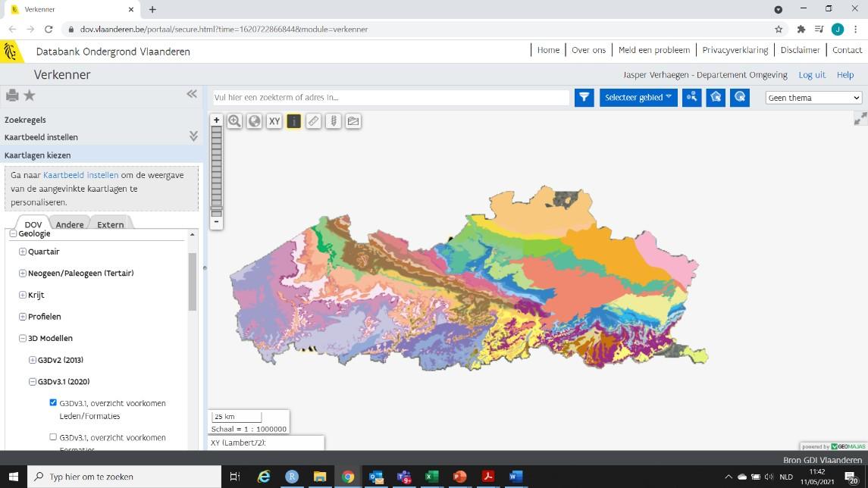868x488 pixels.
Task: Expand the Quartair tree node
Action: tap(23, 252)
